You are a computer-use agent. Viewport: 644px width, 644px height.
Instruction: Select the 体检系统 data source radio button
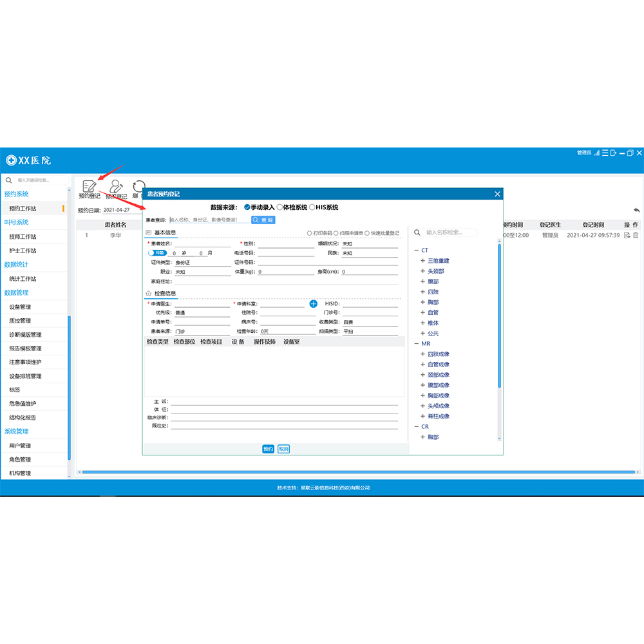pos(279,207)
